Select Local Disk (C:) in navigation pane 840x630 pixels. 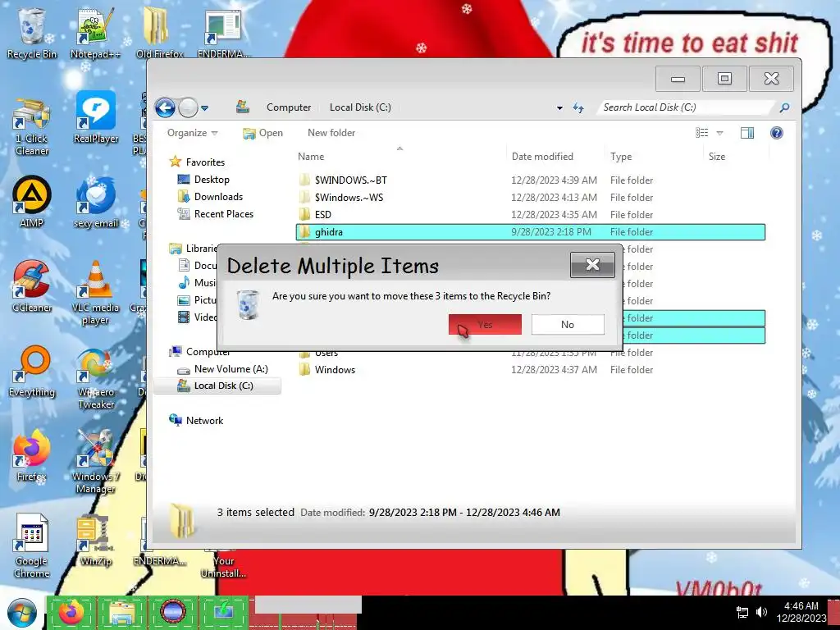217,386
